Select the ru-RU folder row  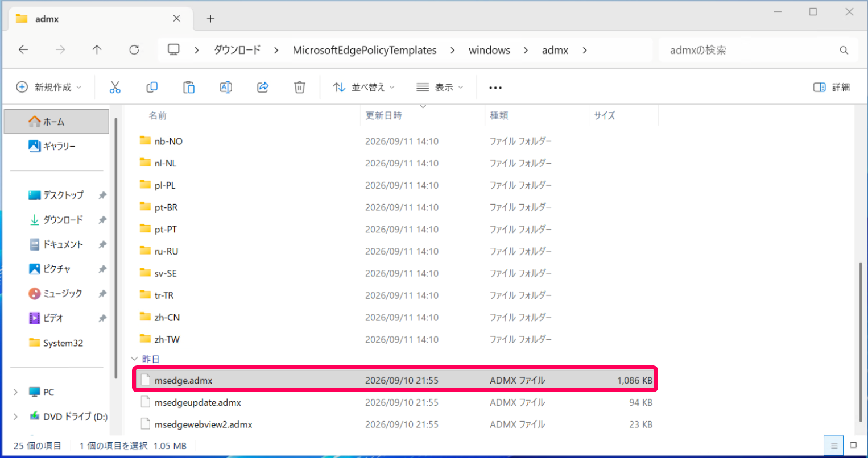[x=396, y=251]
